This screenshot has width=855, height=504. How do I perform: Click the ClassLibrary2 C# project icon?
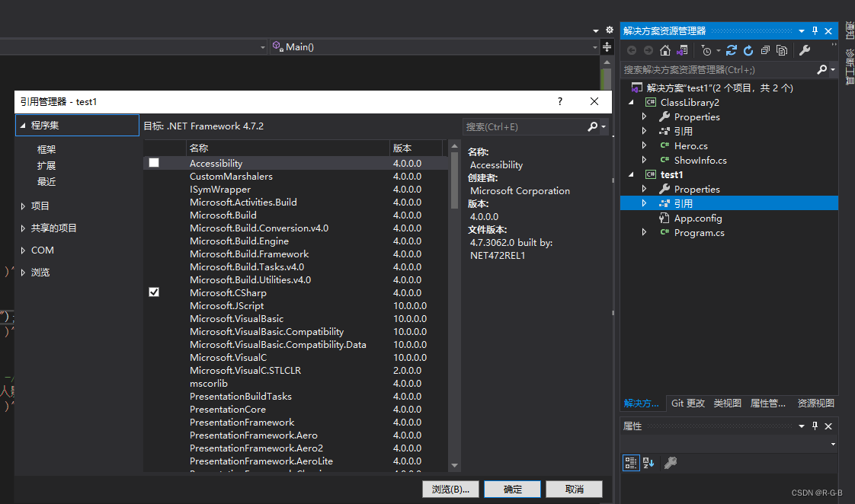coord(651,103)
